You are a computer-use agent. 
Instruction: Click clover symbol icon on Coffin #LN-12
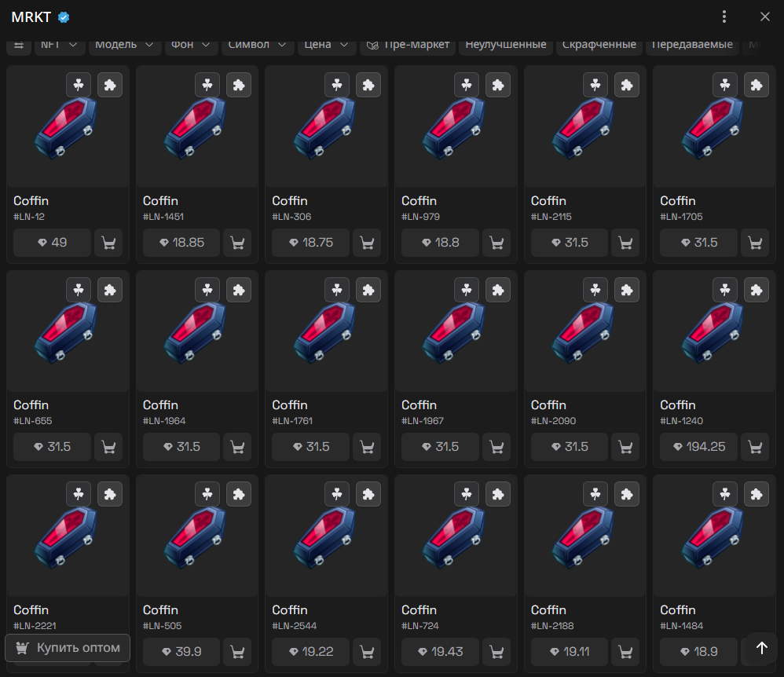tap(79, 85)
